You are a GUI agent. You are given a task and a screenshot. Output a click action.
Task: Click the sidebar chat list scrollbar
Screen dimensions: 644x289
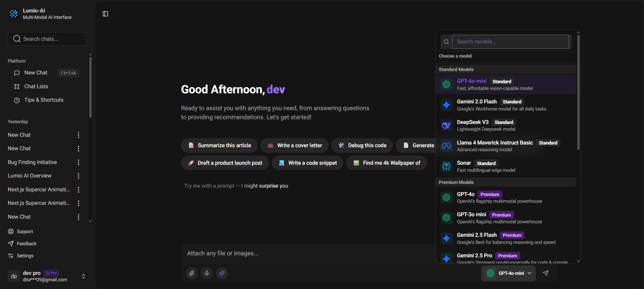coord(90,87)
